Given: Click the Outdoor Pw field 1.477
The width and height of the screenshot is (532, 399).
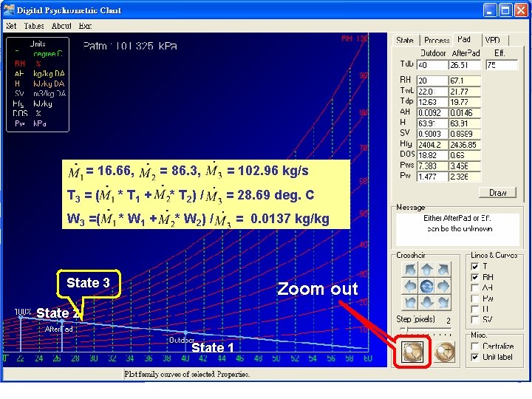Looking at the screenshot, I should point(432,177).
